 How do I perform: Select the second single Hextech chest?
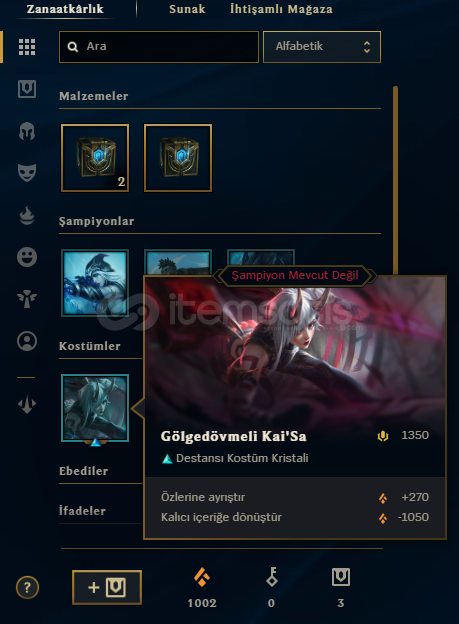178,158
